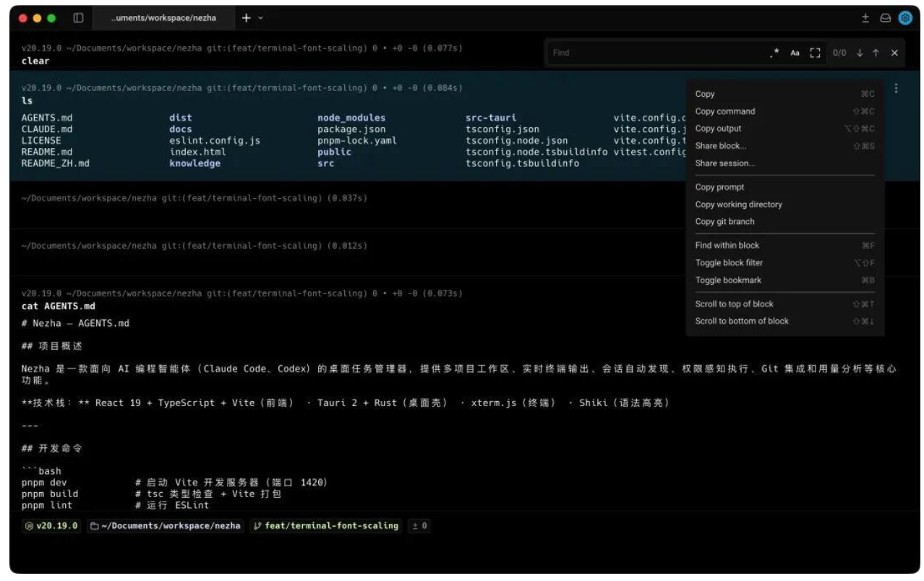
Task: Select Toggle bookmark entry
Action: click(x=784, y=280)
